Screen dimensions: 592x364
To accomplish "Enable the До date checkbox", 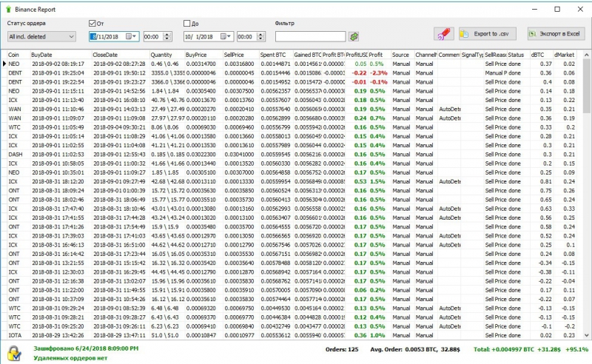I will pyautogui.click(x=188, y=24).
